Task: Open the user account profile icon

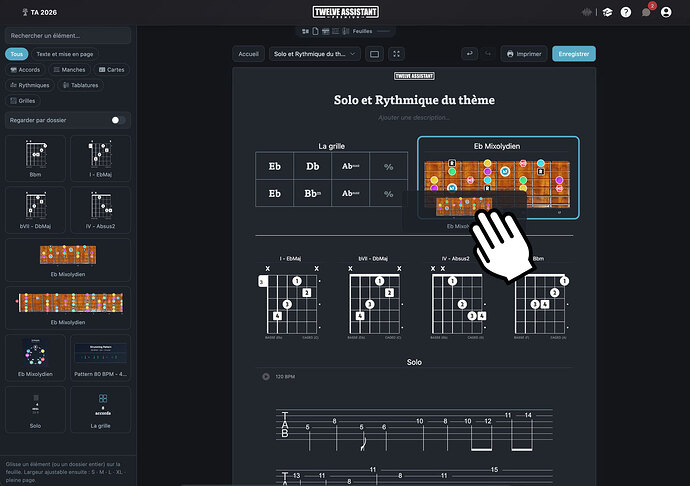Action: 666,12
